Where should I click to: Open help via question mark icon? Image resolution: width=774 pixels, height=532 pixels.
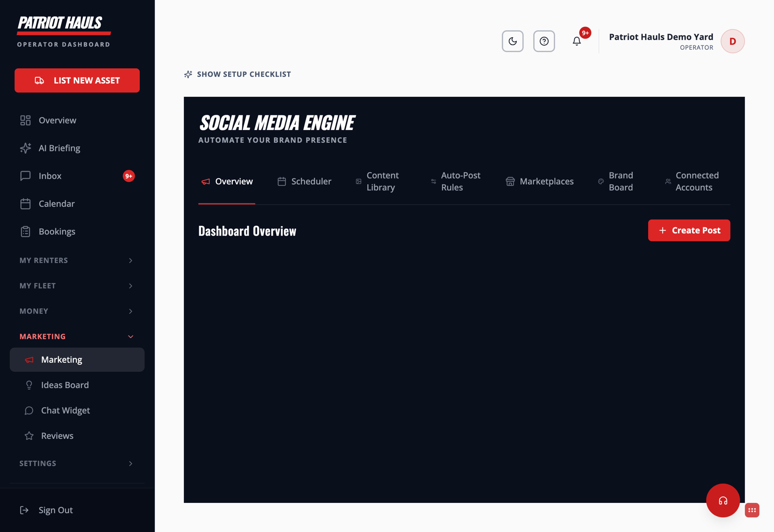pos(544,41)
